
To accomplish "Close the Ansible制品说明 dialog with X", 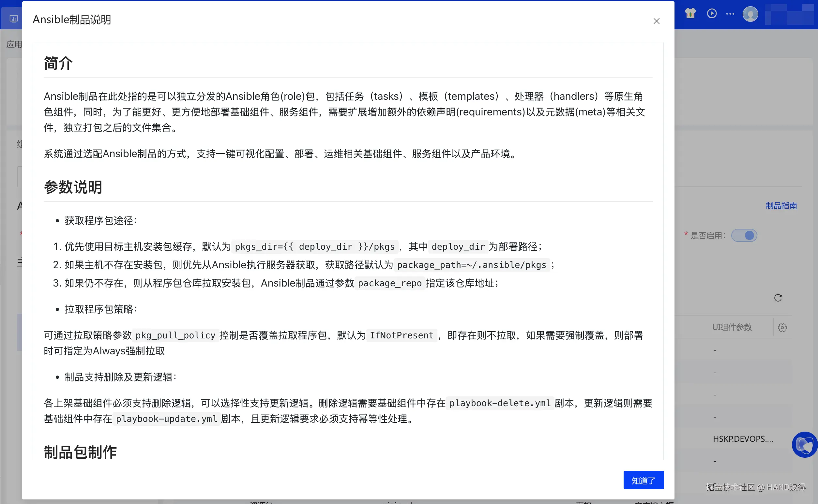I will click(656, 21).
